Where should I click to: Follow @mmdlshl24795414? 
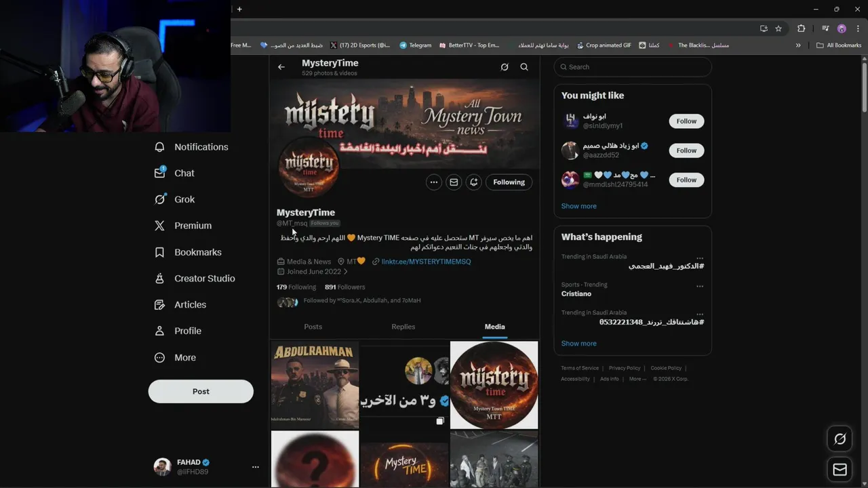(686, 180)
